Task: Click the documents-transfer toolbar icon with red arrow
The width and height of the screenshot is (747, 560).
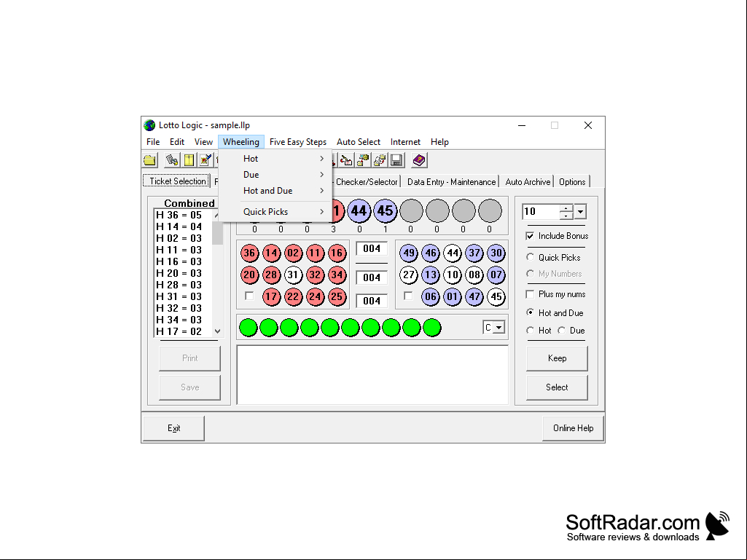Action: (x=380, y=160)
